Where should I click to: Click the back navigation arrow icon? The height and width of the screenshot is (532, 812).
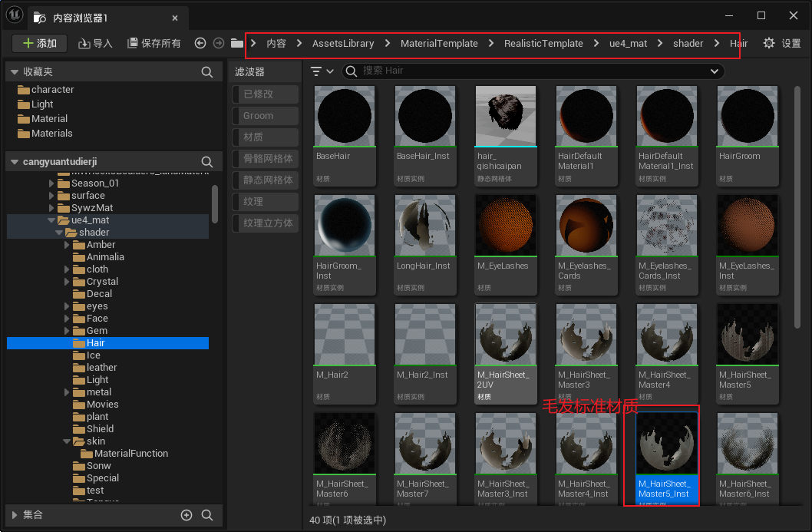pyautogui.click(x=200, y=44)
